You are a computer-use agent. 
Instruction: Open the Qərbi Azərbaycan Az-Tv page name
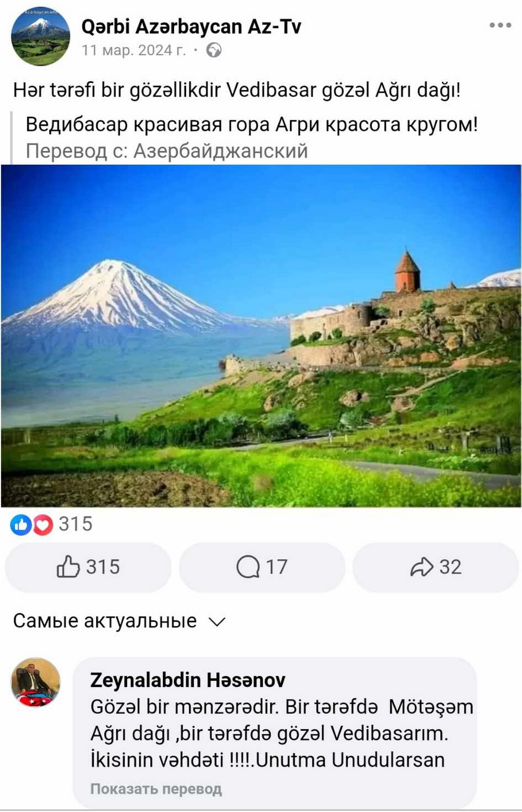[x=191, y=26]
